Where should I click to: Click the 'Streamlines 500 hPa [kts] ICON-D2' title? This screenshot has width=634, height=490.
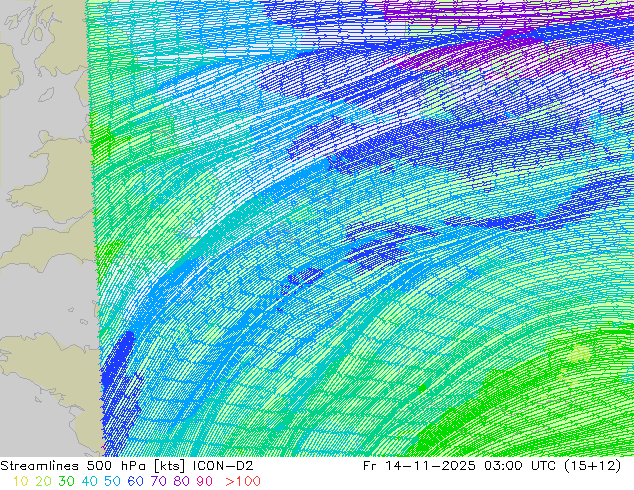127,466
